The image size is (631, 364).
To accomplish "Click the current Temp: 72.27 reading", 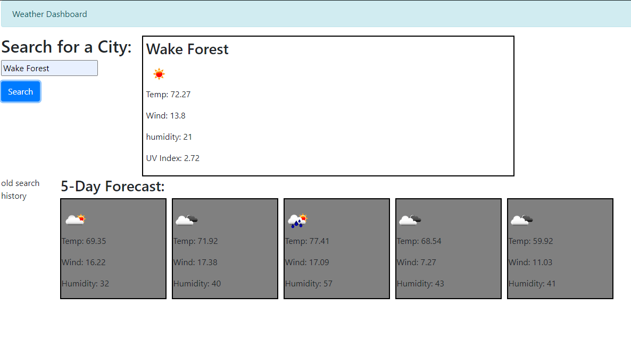I will (168, 95).
